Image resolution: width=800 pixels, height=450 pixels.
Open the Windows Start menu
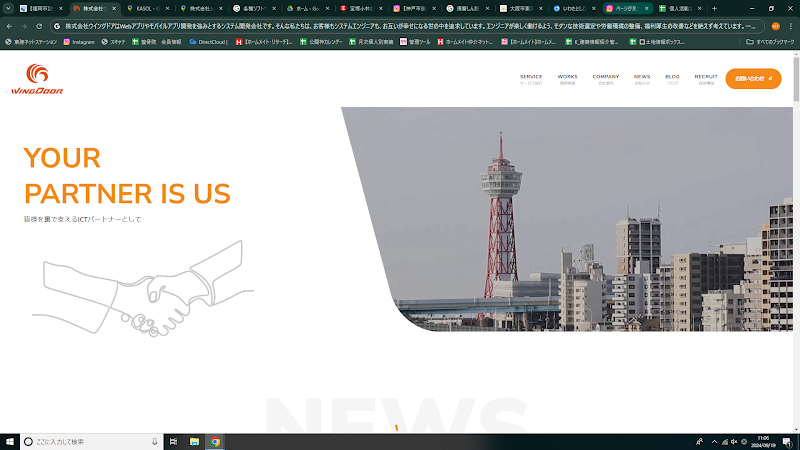(x=10, y=442)
